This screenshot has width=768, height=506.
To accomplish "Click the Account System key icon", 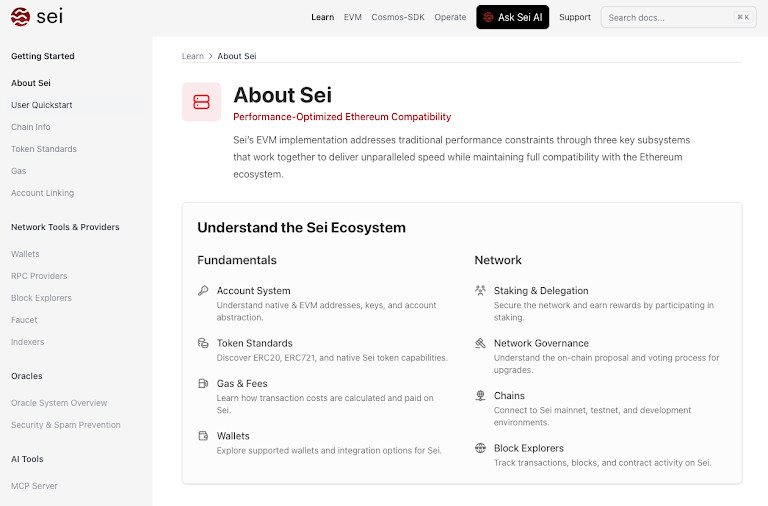I will 203,290.
